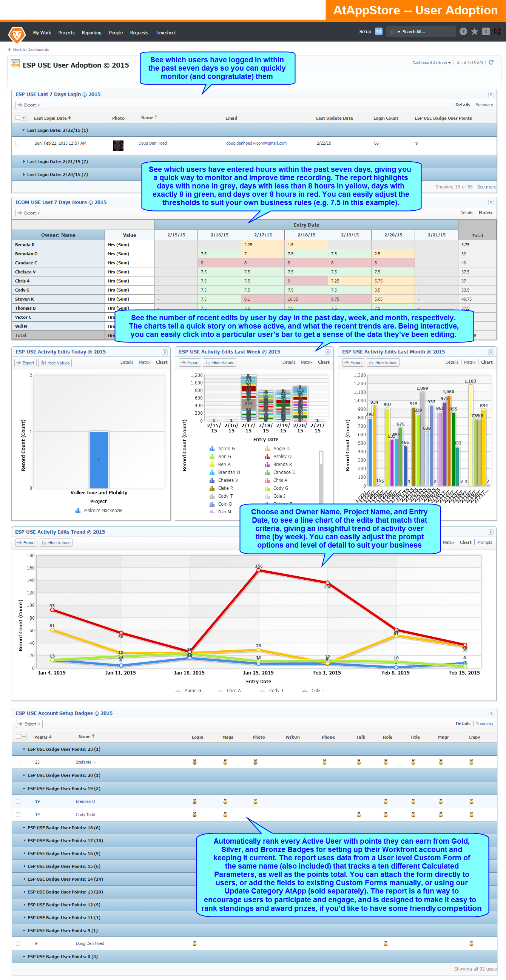Check the Stefanie H row checkbox
The height and width of the screenshot is (980, 506).
click(18, 762)
